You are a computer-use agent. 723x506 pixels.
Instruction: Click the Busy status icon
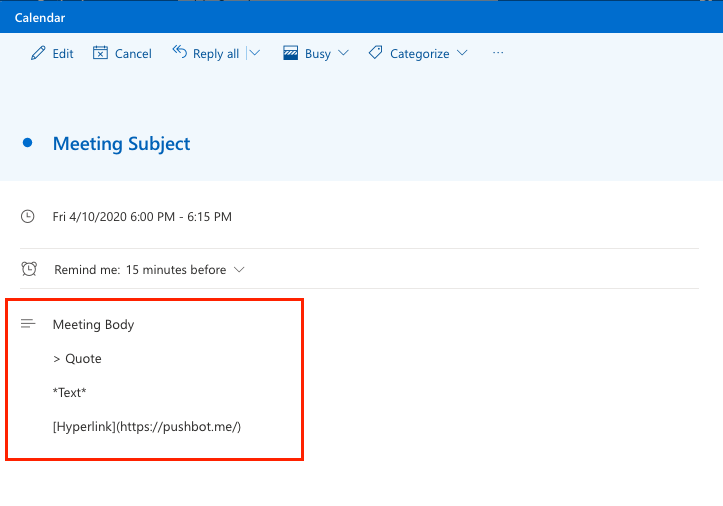290,53
